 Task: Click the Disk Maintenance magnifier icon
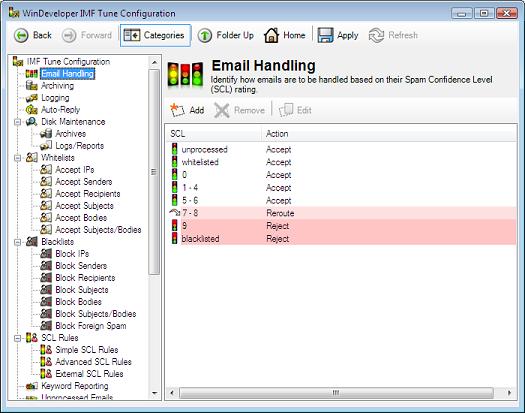[32, 122]
